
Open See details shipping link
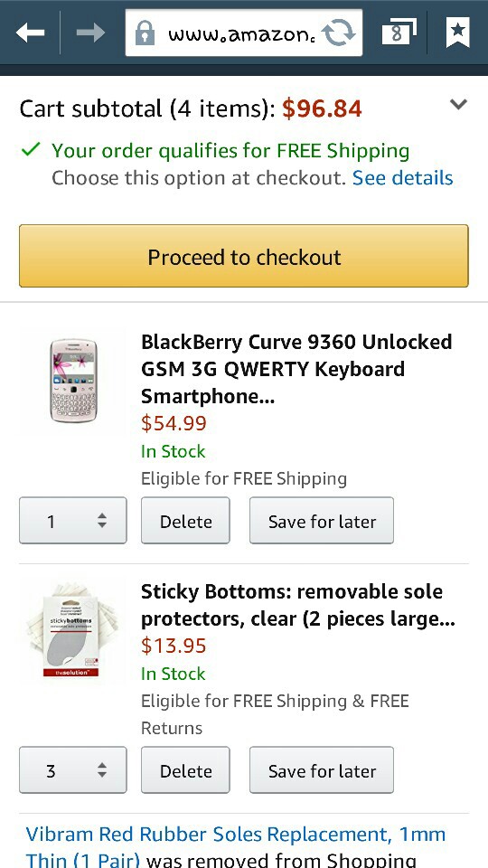(x=403, y=178)
